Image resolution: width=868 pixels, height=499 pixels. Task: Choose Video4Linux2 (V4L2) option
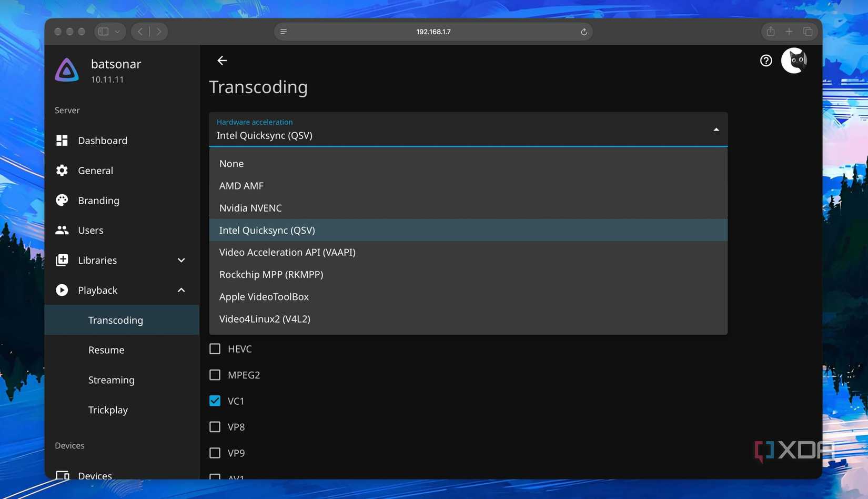(x=468, y=319)
